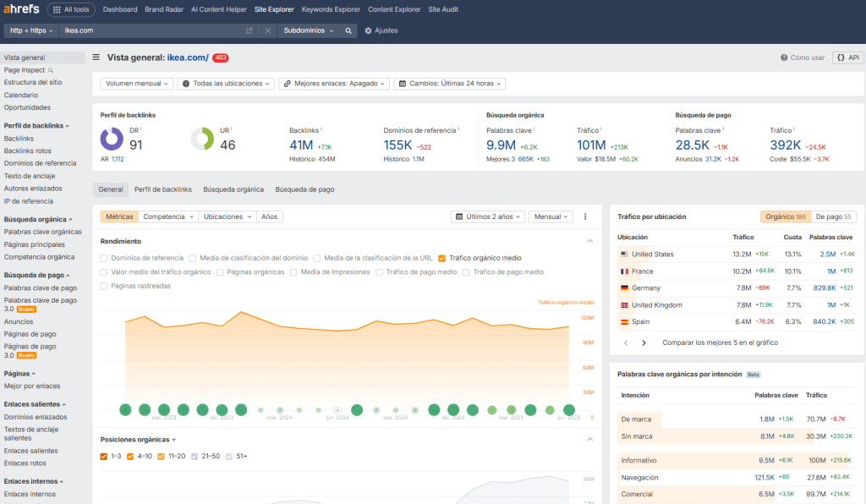Select the Años chart tab
Image resolution: width=866 pixels, height=504 pixels.
pos(270,216)
